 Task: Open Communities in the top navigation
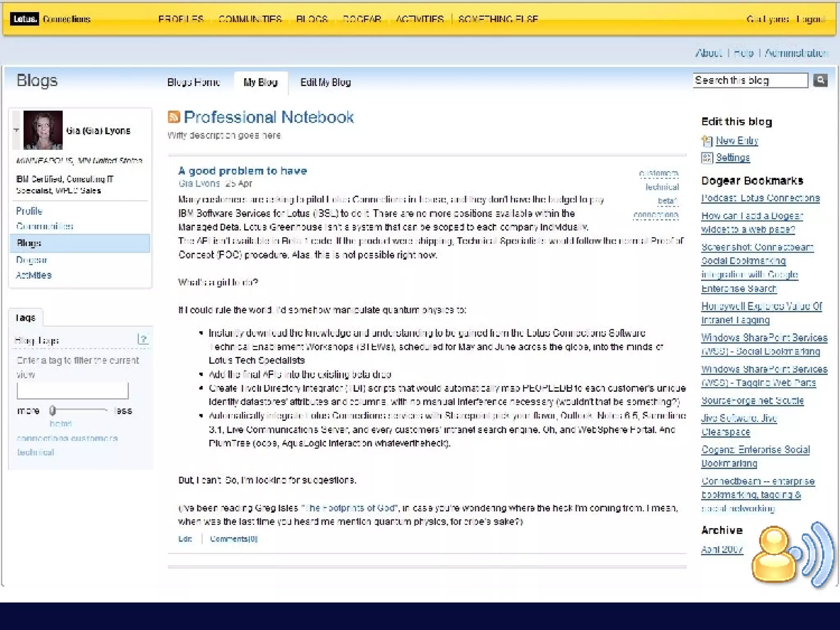tap(250, 19)
